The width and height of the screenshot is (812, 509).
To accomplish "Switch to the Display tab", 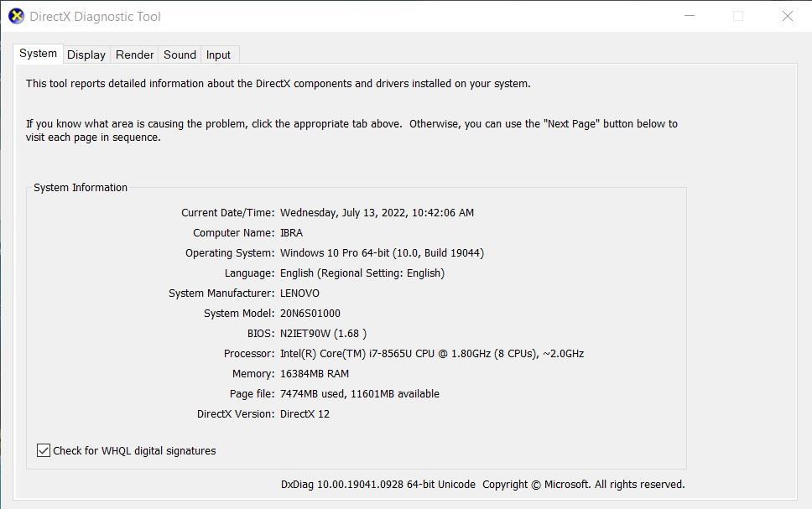I will point(86,55).
